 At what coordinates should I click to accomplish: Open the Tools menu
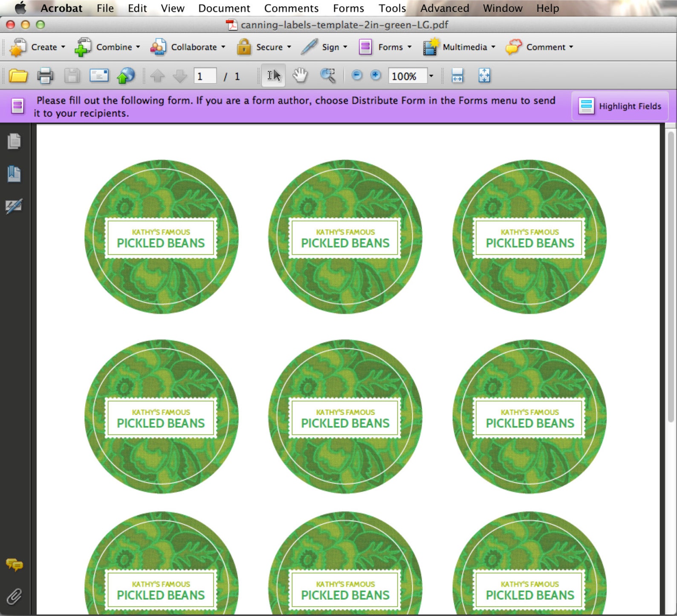tap(392, 8)
